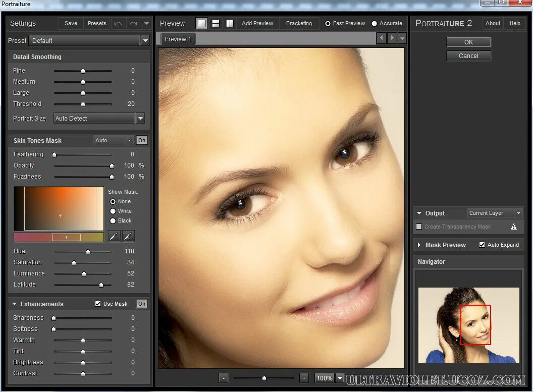Screen dimensions: 533x392
Task: Toggle Auto Expand in Mask Preview
Action: [x=482, y=245]
